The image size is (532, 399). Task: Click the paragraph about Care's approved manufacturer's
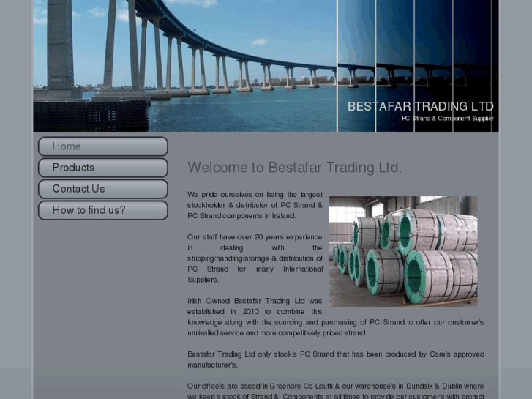[x=336, y=359]
